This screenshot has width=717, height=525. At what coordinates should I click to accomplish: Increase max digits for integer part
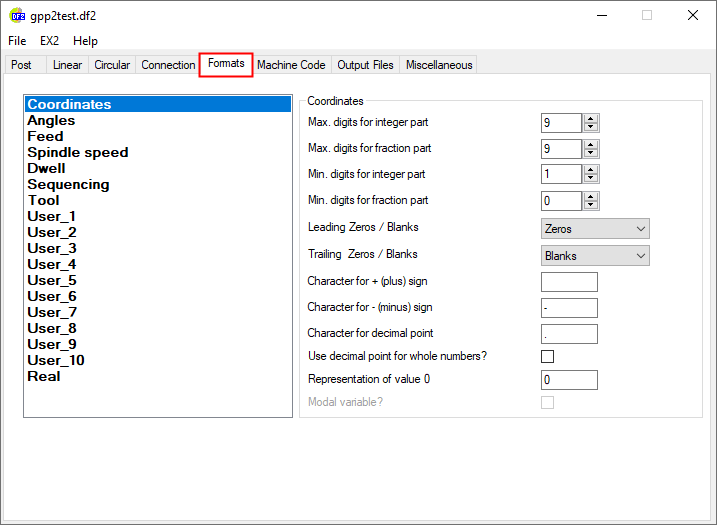coord(591,118)
